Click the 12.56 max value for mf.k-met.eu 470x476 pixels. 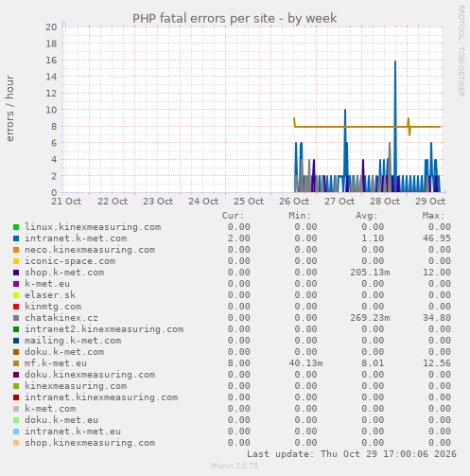pyautogui.click(x=437, y=363)
